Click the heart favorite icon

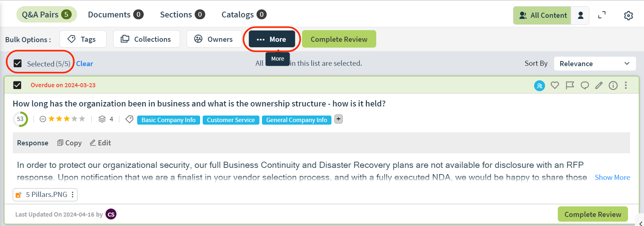tap(554, 85)
